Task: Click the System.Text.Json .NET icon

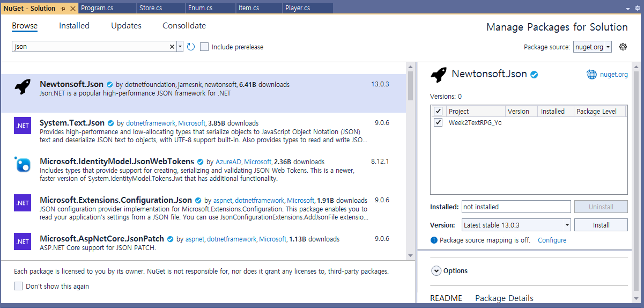Action: 23,126
